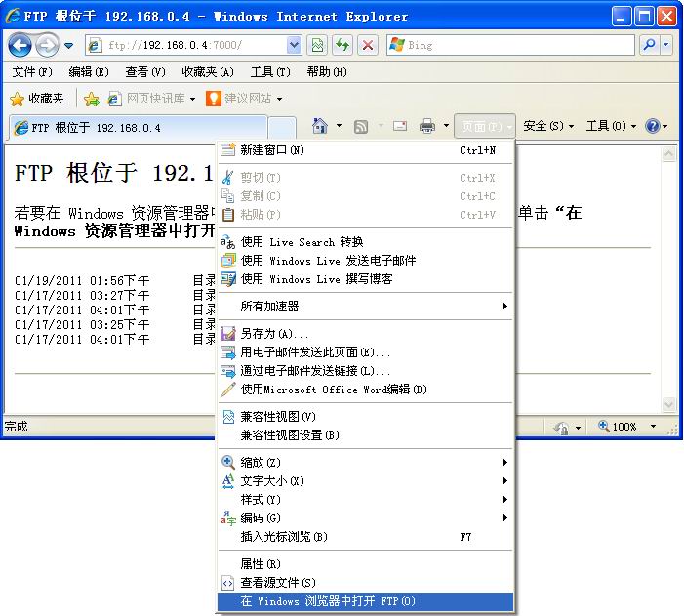Expand the address bar dropdown arrow
Image resolution: width=684 pixels, height=616 pixels.
click(294, 45)
